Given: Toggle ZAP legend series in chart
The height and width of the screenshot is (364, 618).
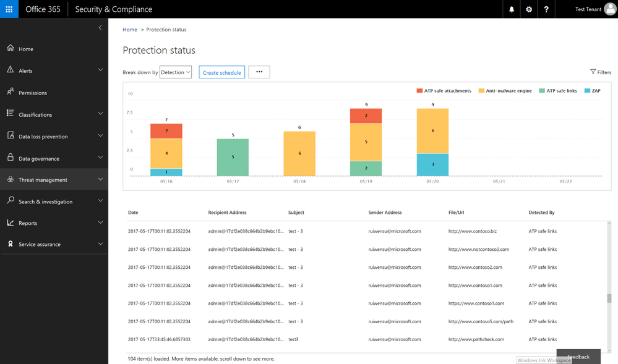Looking at the screenshot, I should click(x=593, y=91).
